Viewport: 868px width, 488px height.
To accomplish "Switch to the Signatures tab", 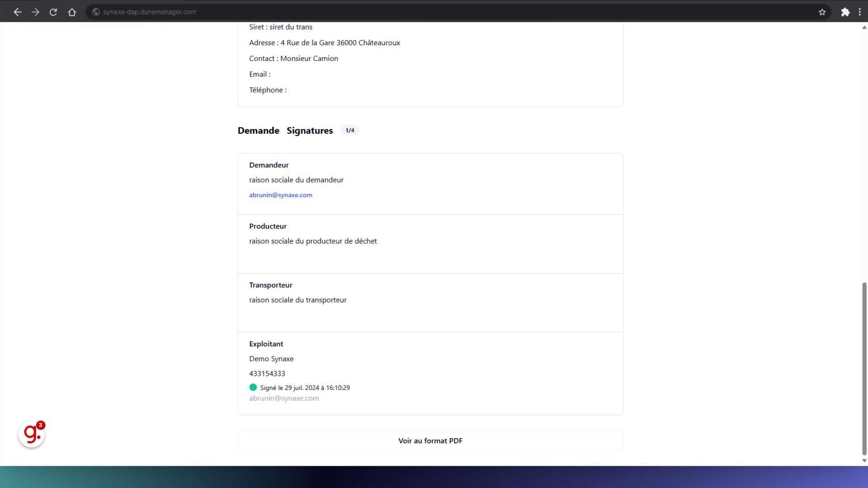I will point(309,131).
